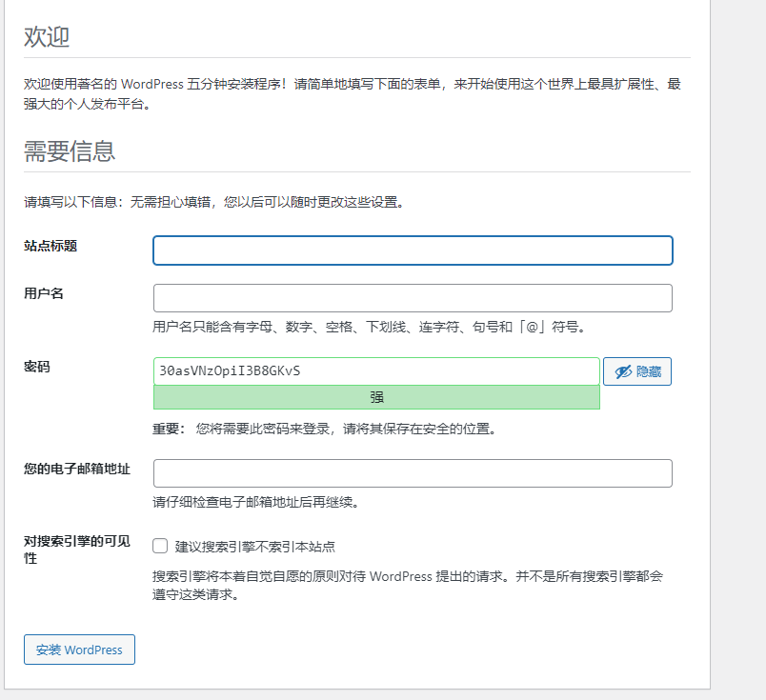Click the username allowed-characters hint text
The width and height of the screenshot is (766, 700).
point(369,327)
